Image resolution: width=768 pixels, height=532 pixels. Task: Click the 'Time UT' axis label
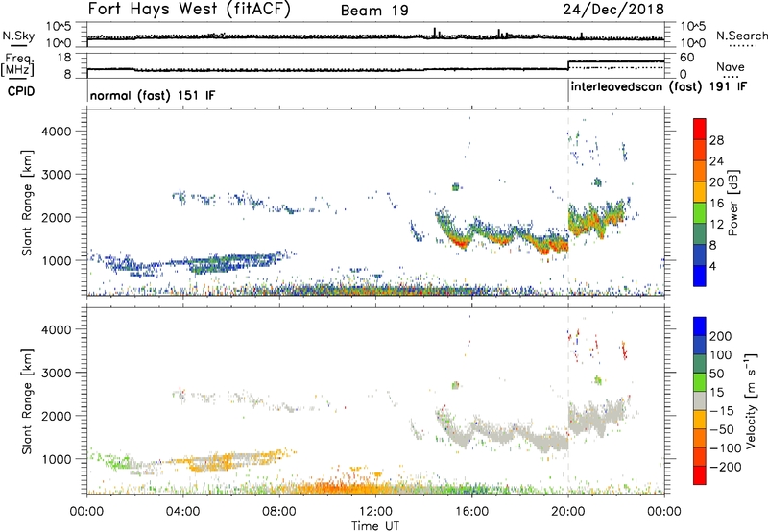375,525
